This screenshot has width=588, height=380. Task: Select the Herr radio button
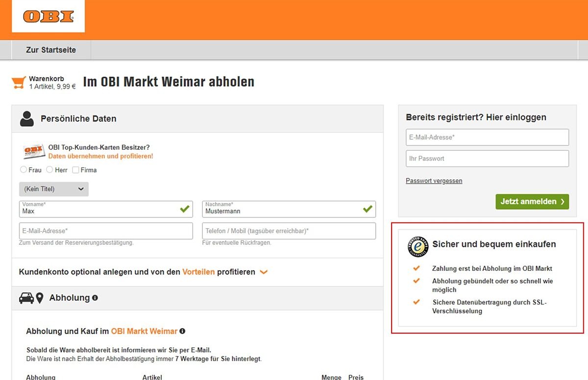(x=49, y=169)
